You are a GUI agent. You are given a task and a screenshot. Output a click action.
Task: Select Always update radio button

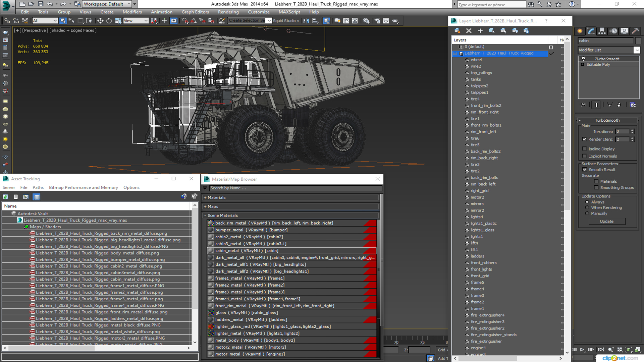tap(587, 202)
